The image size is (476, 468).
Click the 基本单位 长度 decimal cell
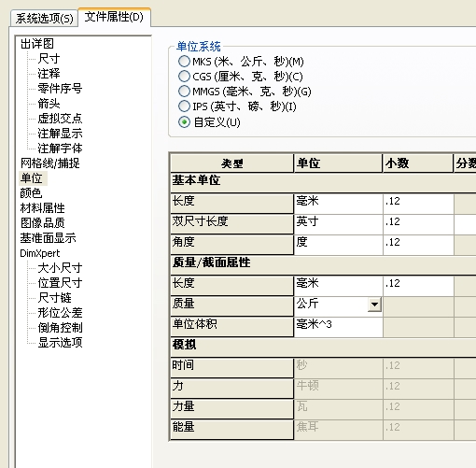[x=418, y=204]
